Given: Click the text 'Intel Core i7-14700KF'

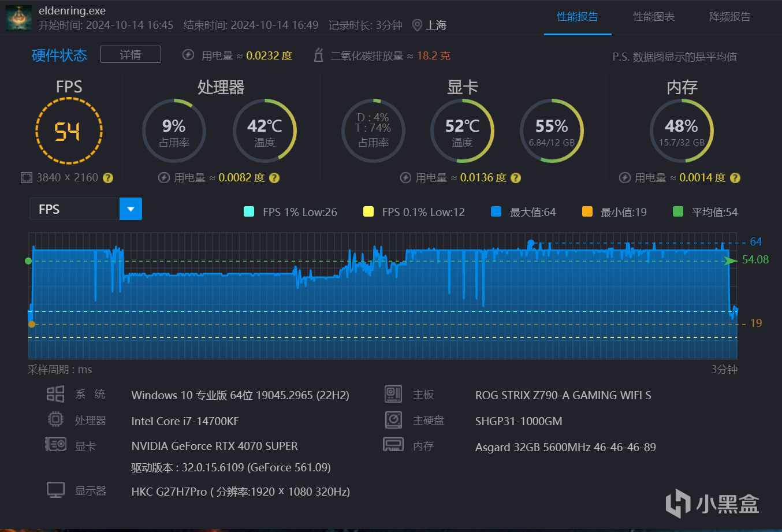Looking at the screenshot, I should [x=185, y=421].
